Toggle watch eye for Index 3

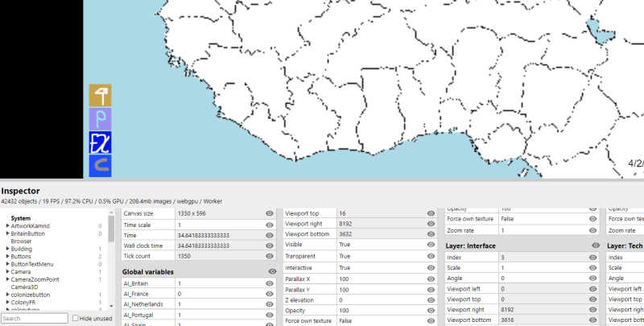(592, 258)
